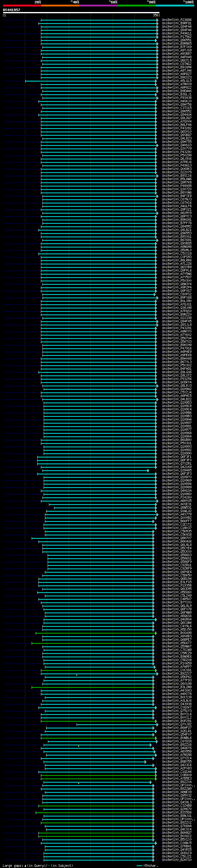
Task: Select the UniRef100_Q7XZR1 label
Action: coord(177,463)
